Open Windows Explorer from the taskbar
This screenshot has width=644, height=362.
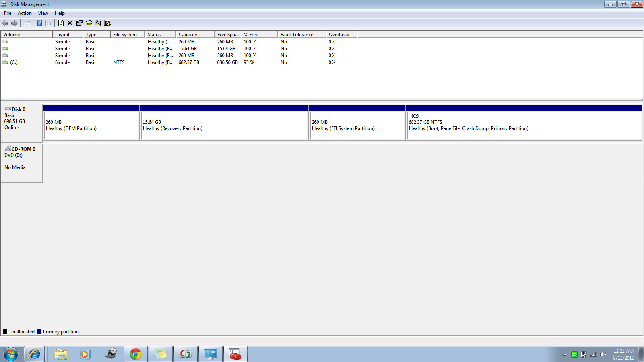tap(61, 354)
